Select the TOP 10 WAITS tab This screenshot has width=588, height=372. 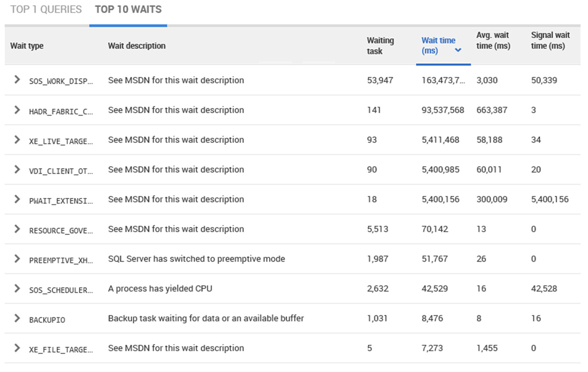128,9
